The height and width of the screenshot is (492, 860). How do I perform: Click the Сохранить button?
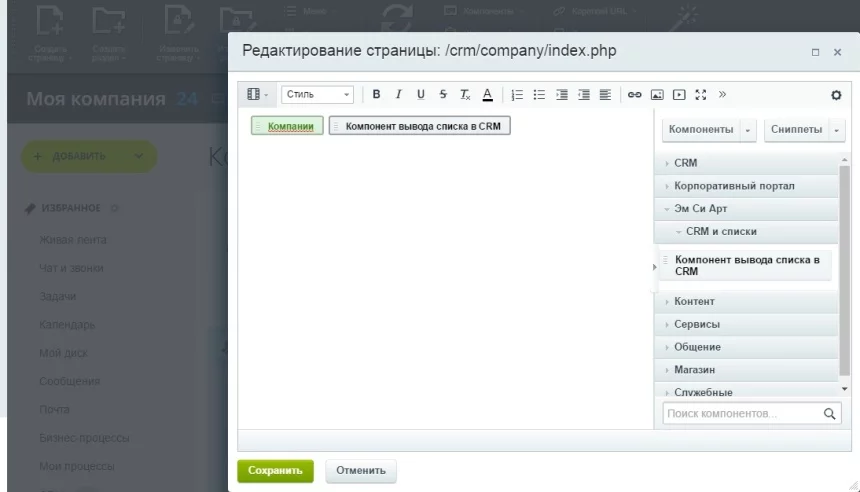275,470
